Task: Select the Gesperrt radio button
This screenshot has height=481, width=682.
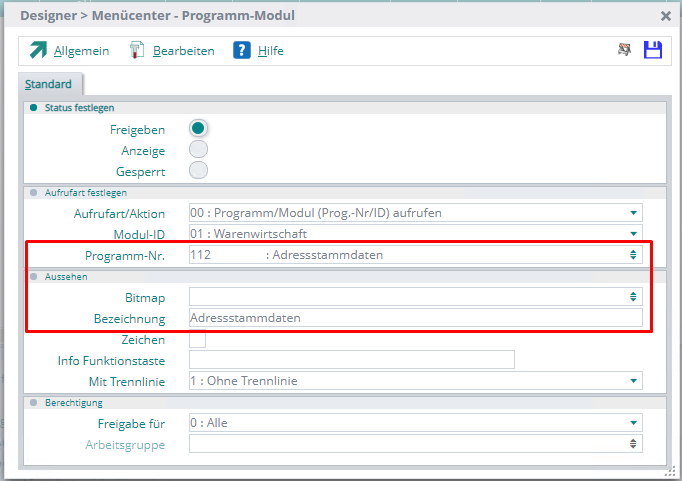Action: (x=198, y=171)
